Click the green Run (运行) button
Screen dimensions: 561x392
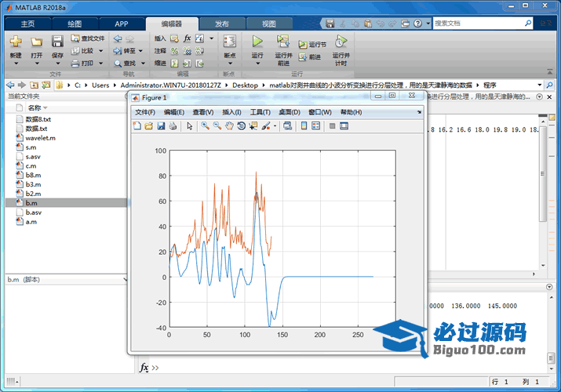(x=257, y=41)
